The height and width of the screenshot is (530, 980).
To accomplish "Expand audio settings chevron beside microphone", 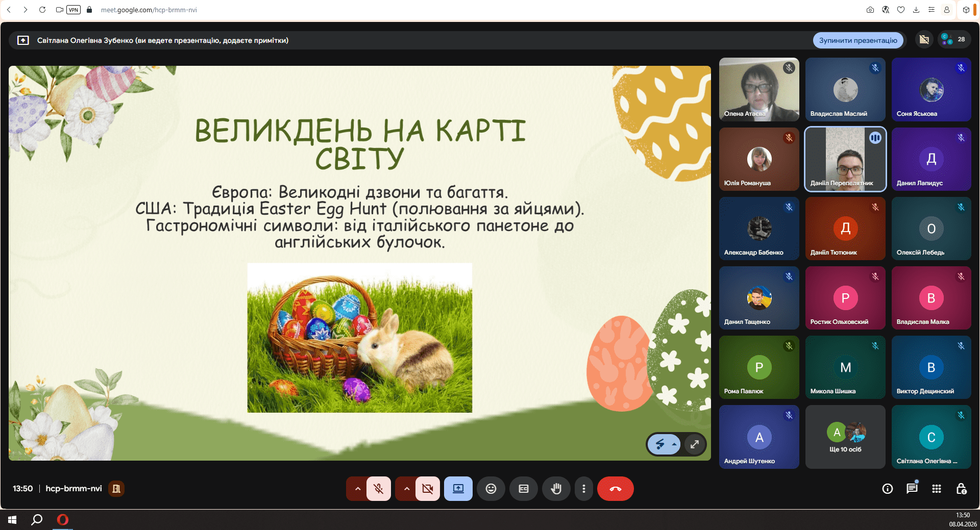I will 358,489.
